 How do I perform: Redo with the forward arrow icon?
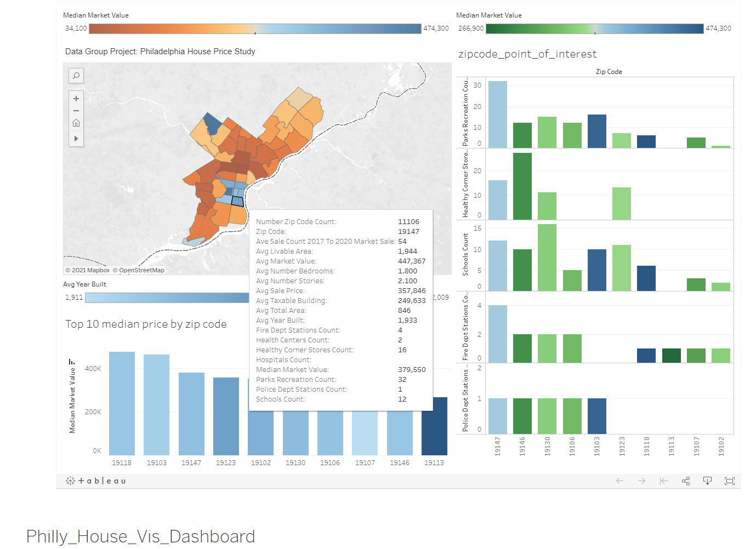pyautogui.click(x=641, y=481)
